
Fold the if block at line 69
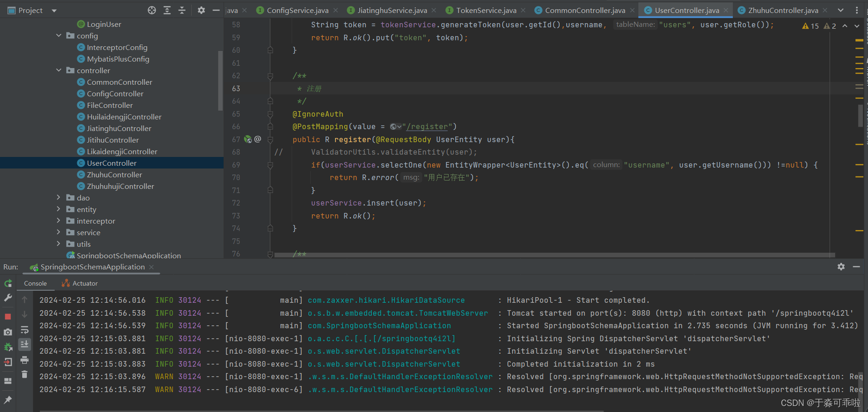point(270,165)
